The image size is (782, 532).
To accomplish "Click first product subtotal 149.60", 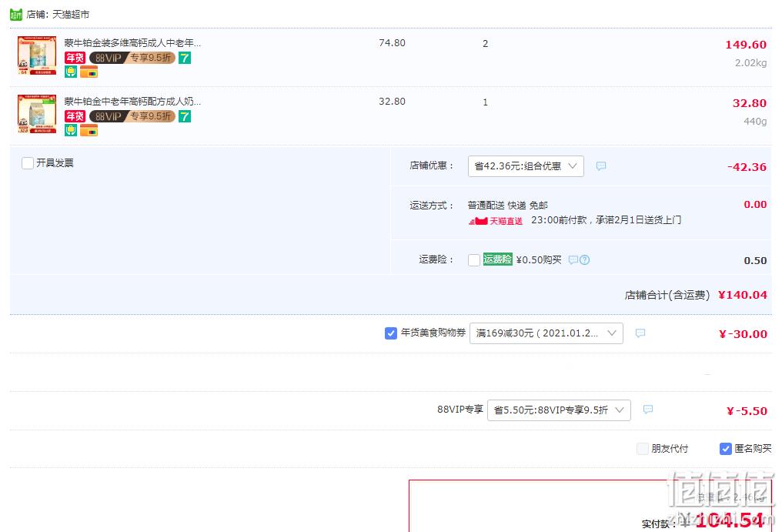I will pos(746,45).
